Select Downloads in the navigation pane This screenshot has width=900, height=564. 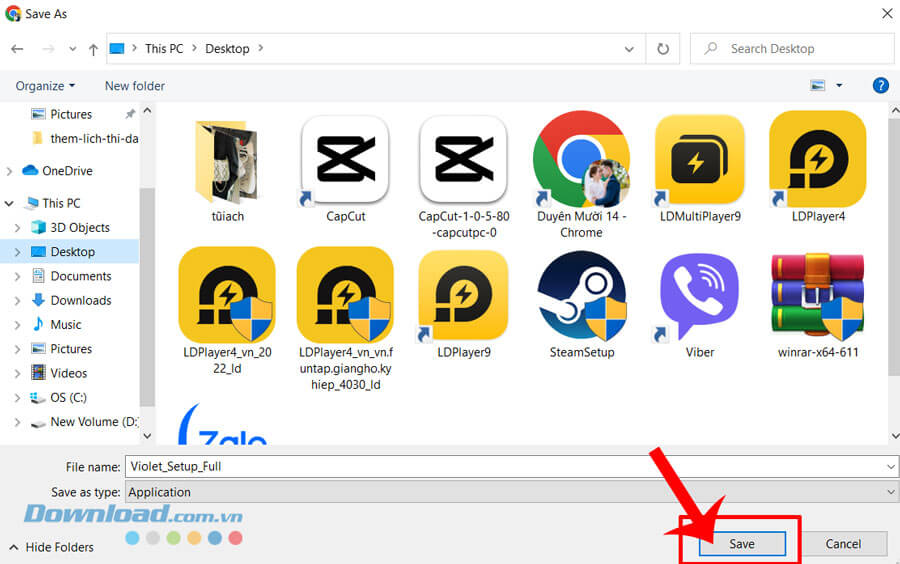click(x=80, y=300)
